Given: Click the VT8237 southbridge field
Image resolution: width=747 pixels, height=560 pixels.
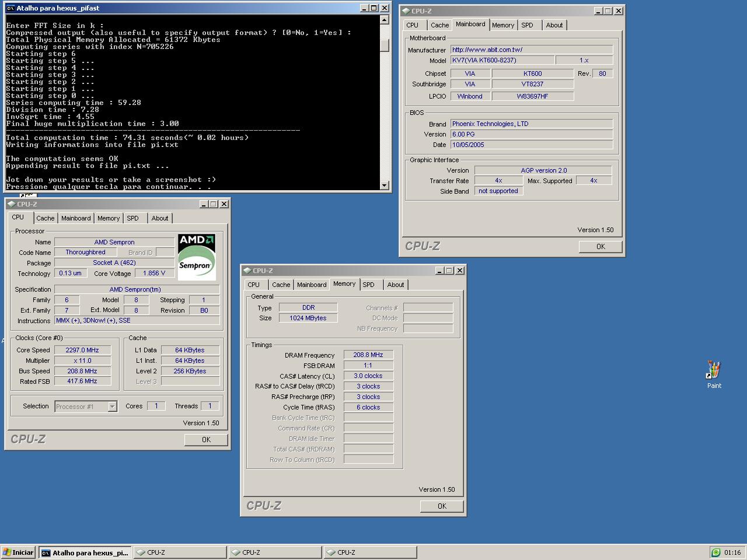Looking at the screenshot, I should pyautogui.click(x=533, y=85).
